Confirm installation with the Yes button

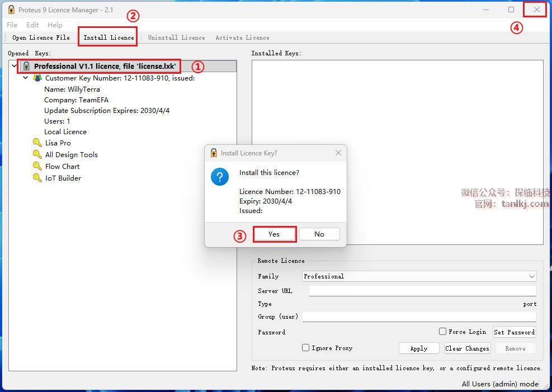274,234
